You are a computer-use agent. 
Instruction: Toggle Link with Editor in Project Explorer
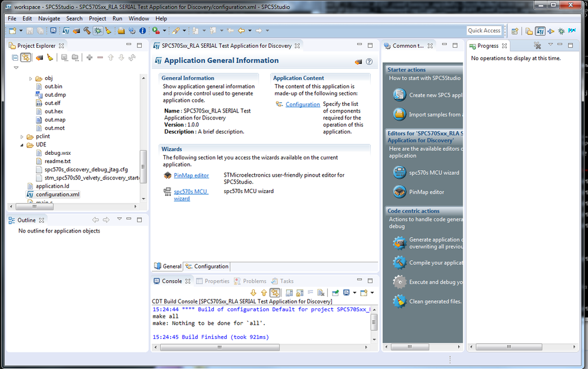click(x=25, y=57)
